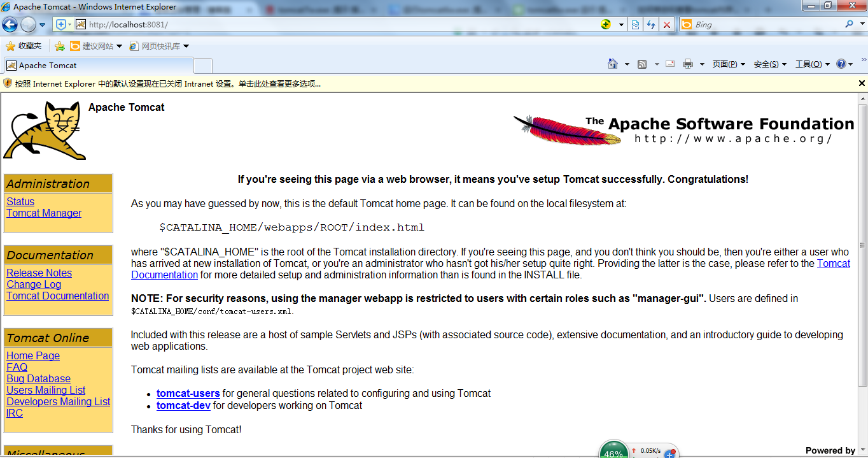Click the browser Back arrow button

pos(10,25)
